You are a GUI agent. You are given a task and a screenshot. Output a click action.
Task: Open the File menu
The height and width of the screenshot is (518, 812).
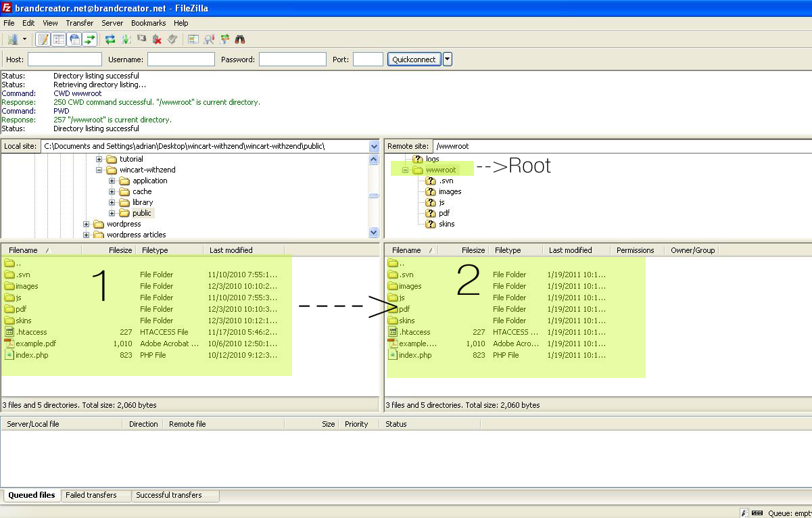click(9, 23)
